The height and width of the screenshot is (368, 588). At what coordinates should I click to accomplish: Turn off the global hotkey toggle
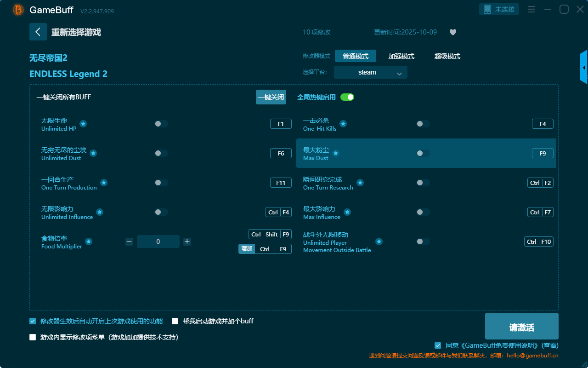point(347,97)
